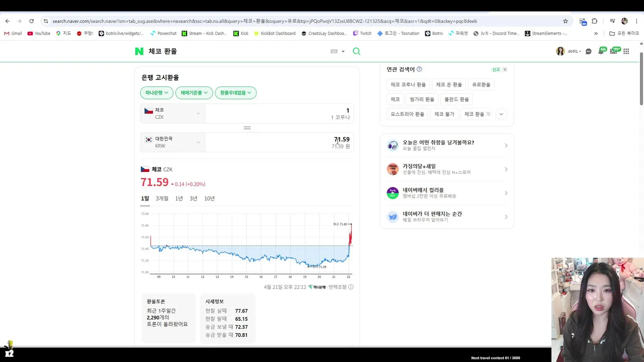This screenshot has height=362, width=644.
Task: Show more hidden bookmarks chevron
Action: tap(596, 33)
